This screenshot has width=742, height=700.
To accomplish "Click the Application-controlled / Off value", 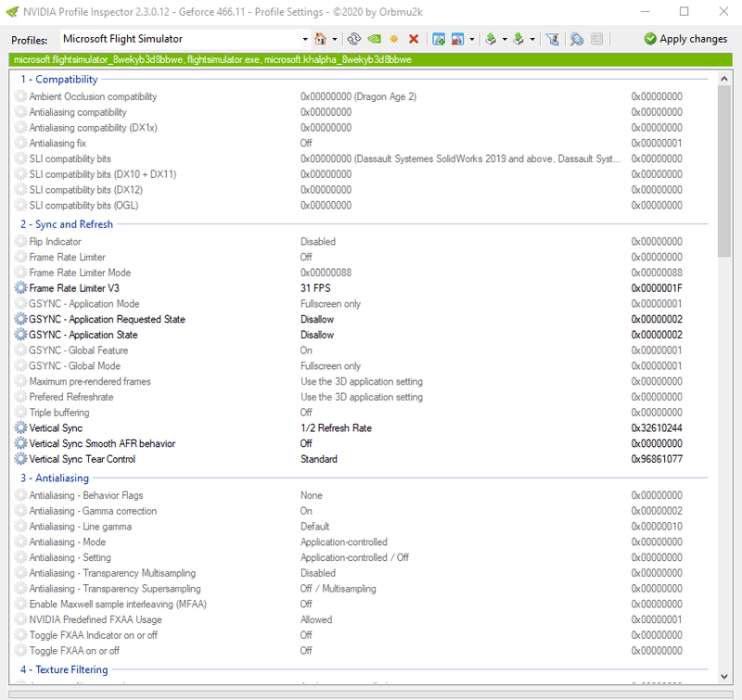I will click(x=355, y=557).
